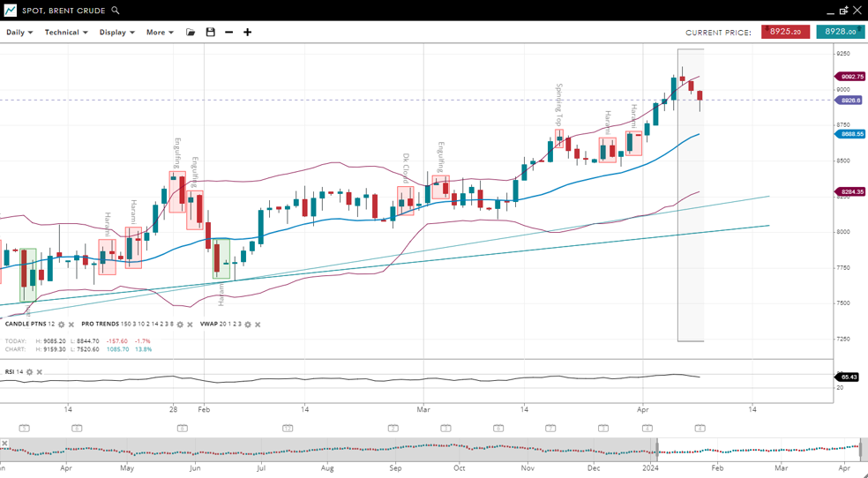Zoom out with the minus icon
The image size is (868, 478).
pyautogui.click(x=229, y=33)
